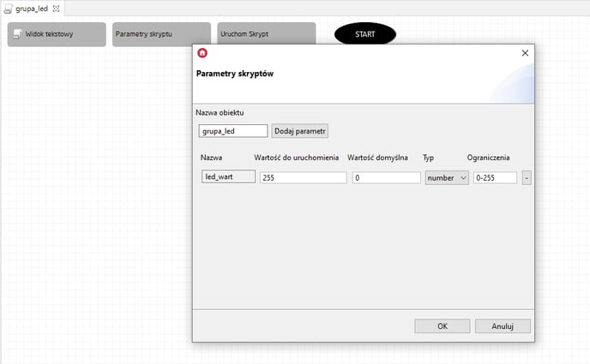Open the Typ number dropdown
Viewport: 590px width, 364px height.
click(447, 178)
